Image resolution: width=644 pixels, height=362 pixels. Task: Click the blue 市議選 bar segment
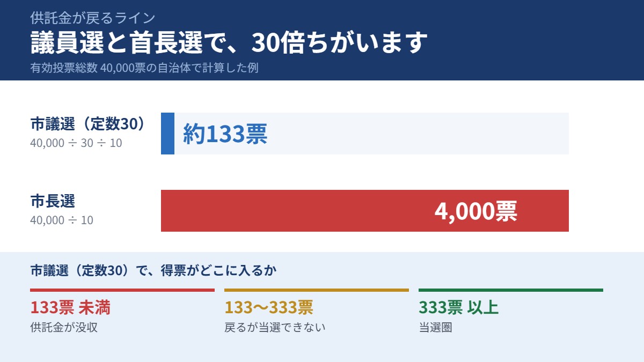click(167, 134)
